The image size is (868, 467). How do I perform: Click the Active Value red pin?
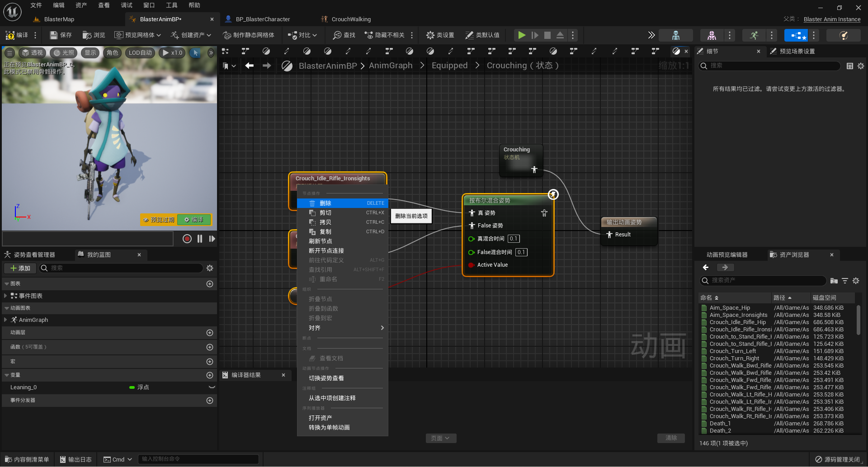pyautogui.click(x=472, y=265)
